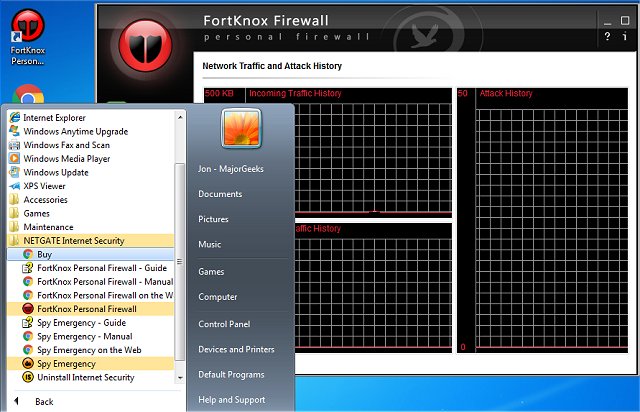
Task: Click red FortKnox Personal Firewall program icon
Action: click(x=28, y=309)
